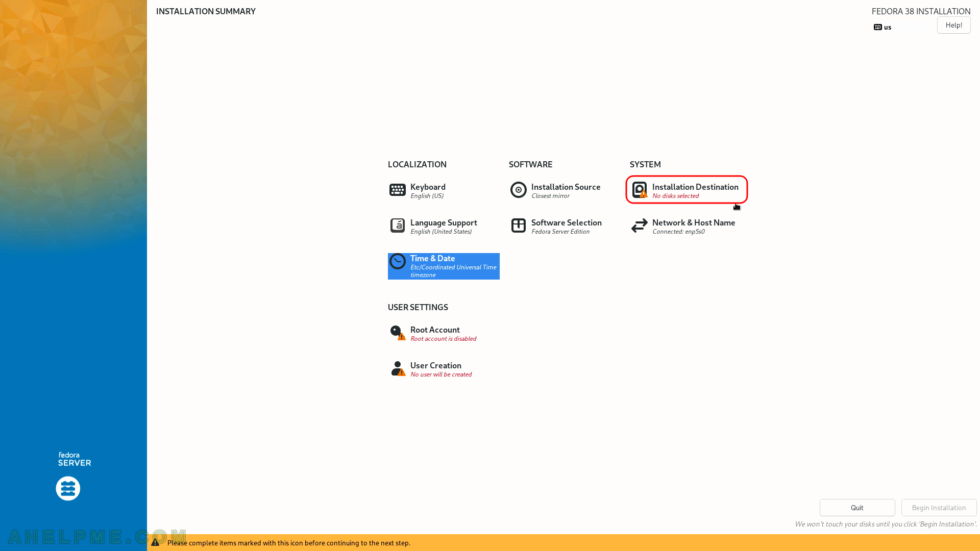Click the Language Support icon
This screenshot has width=980, height=551.
(397, 226)
